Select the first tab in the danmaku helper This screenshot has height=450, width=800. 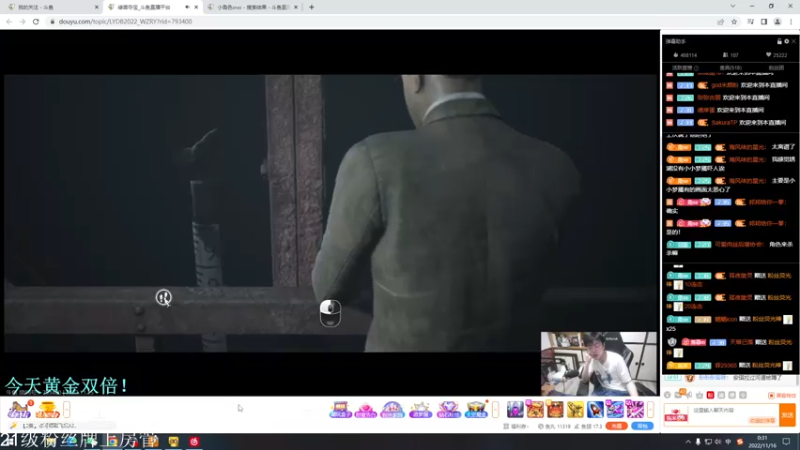pos(685,67)
